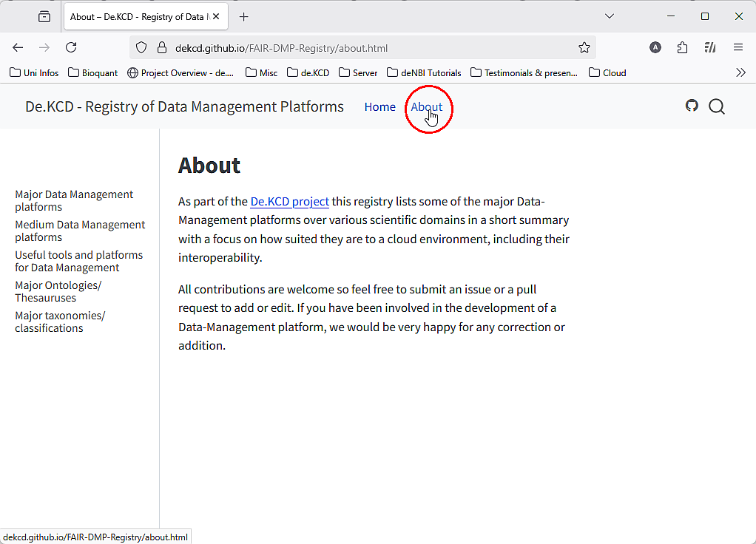Click the tracking protection shield icon
The width and height of the screenshot is (756, 544).
tap(142, 48)
